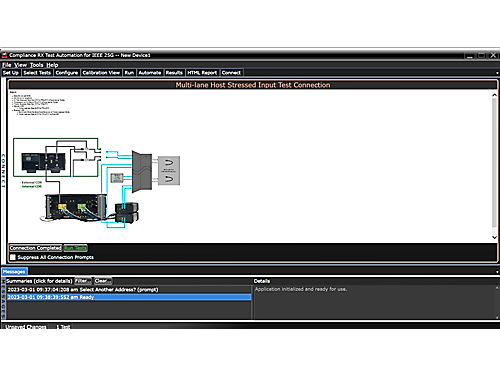Select the Select Another Address prompt message
Image resolution: width=500 pixels, height=375 pixels.
(129, 290)
